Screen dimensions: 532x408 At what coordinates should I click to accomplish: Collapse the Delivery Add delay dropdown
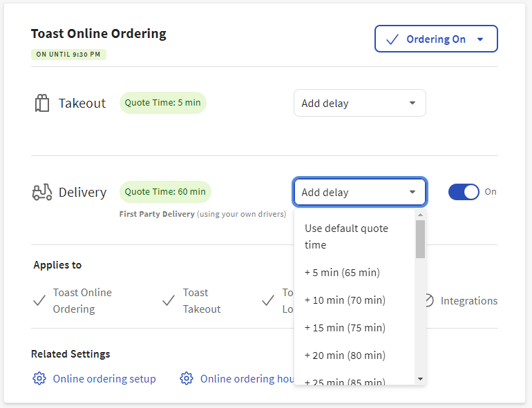click(359, 192)
